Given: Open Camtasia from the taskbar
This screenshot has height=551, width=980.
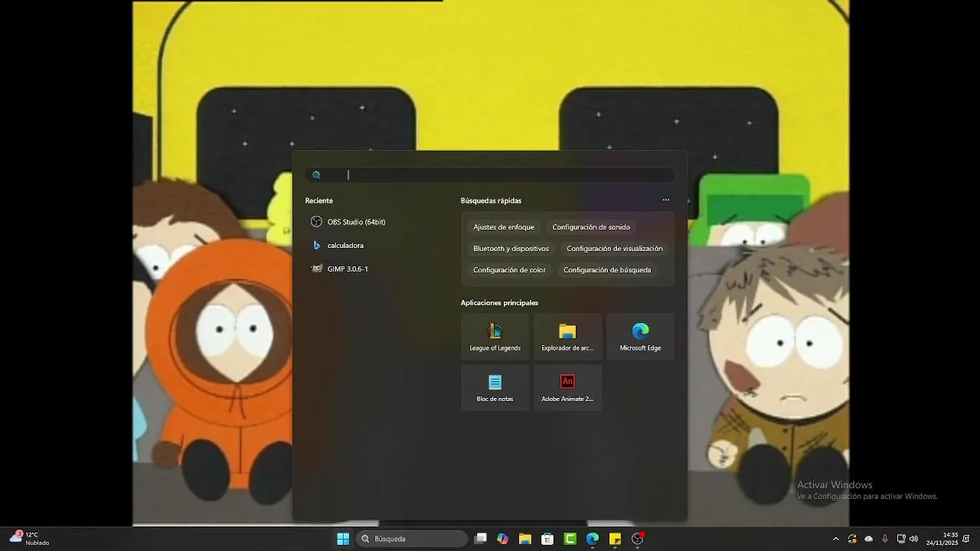Looking at the screenshot, I should [x=570, y=539].
